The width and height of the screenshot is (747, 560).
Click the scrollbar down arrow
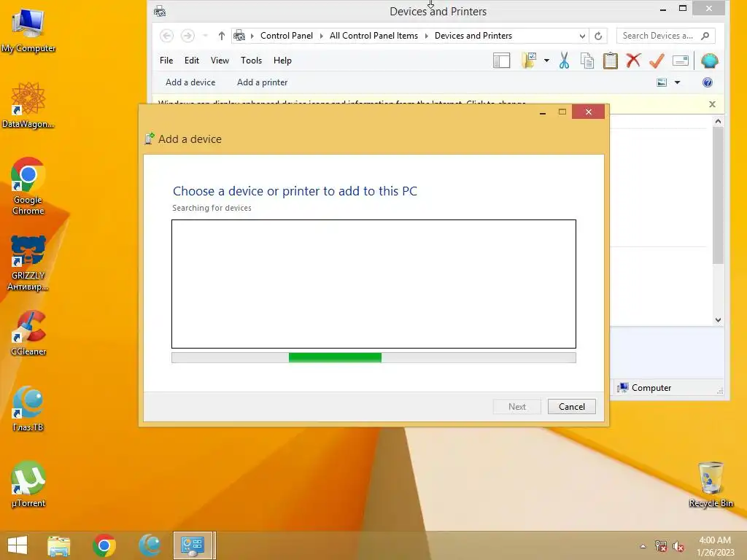point(718,321)
